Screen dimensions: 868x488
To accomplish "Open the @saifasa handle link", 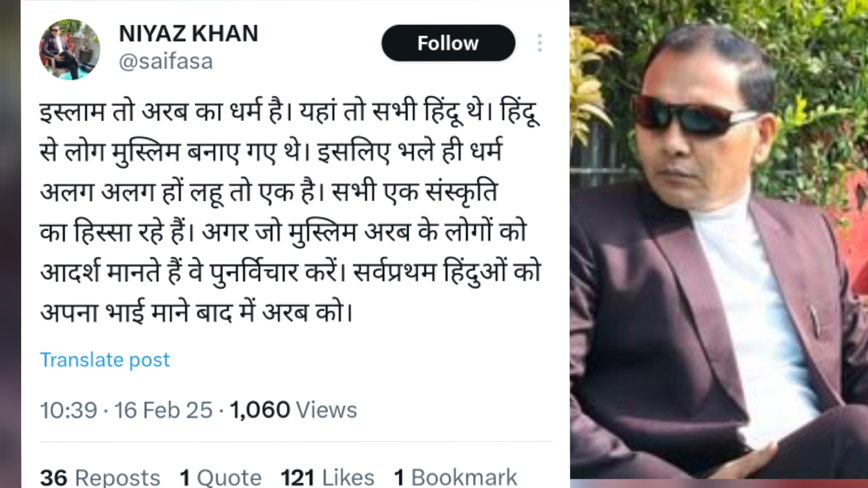I will pyautogui.click(x=165, y=61).
